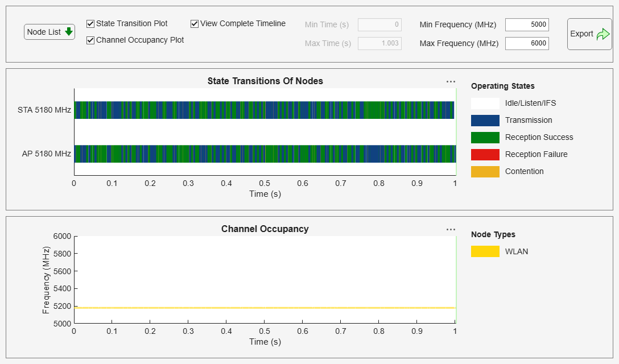Click the Contention legend label
The width and height of the screenshot is (619, 364).
tap(524, 171)
